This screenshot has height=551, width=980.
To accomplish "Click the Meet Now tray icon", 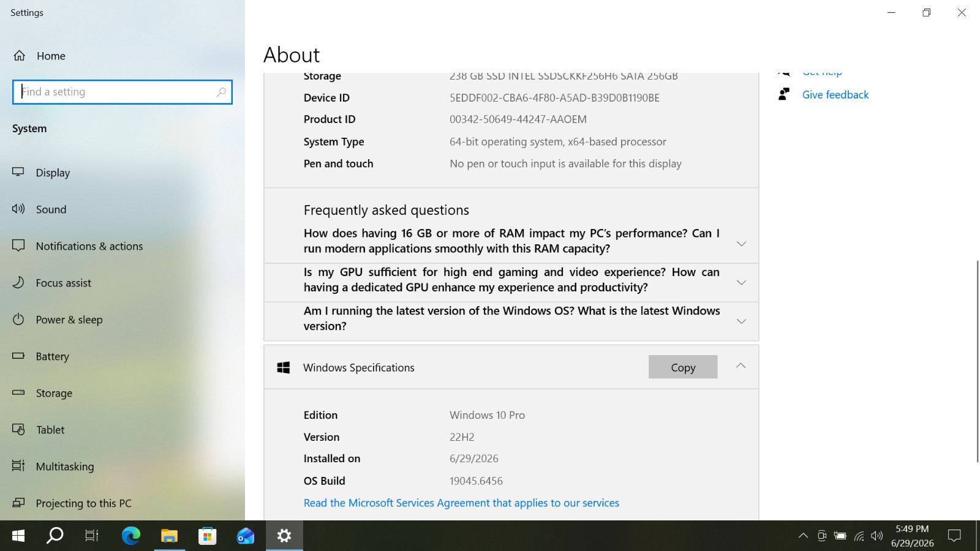I will click(822, 536).
